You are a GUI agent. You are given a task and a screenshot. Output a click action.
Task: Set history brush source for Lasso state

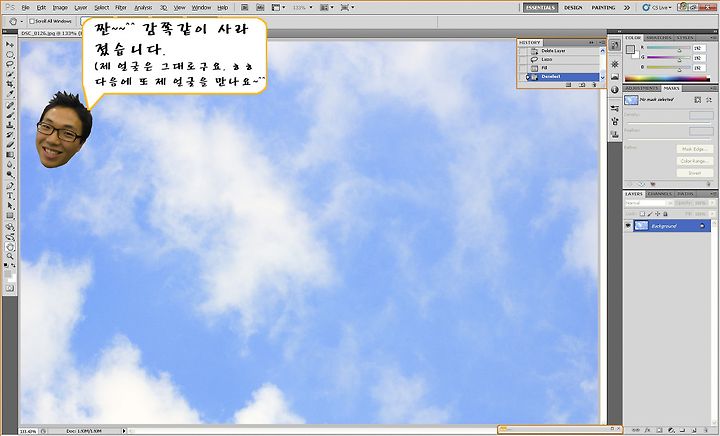[523, 59]
